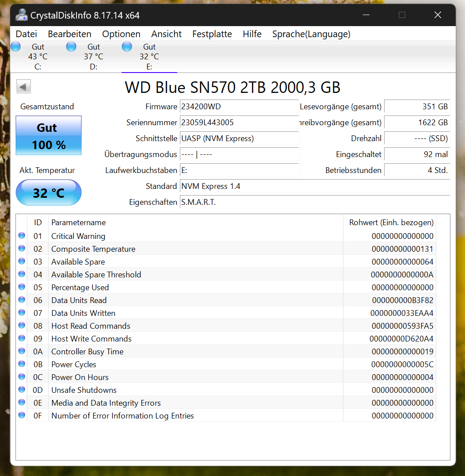The width and height of the screenshot is (465, 476).
Task: Select the Percentage Used parameter name
Action: [80, 288]
